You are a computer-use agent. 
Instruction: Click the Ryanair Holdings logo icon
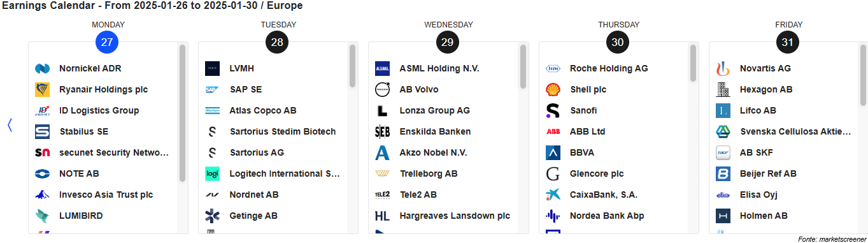[42, 89]
